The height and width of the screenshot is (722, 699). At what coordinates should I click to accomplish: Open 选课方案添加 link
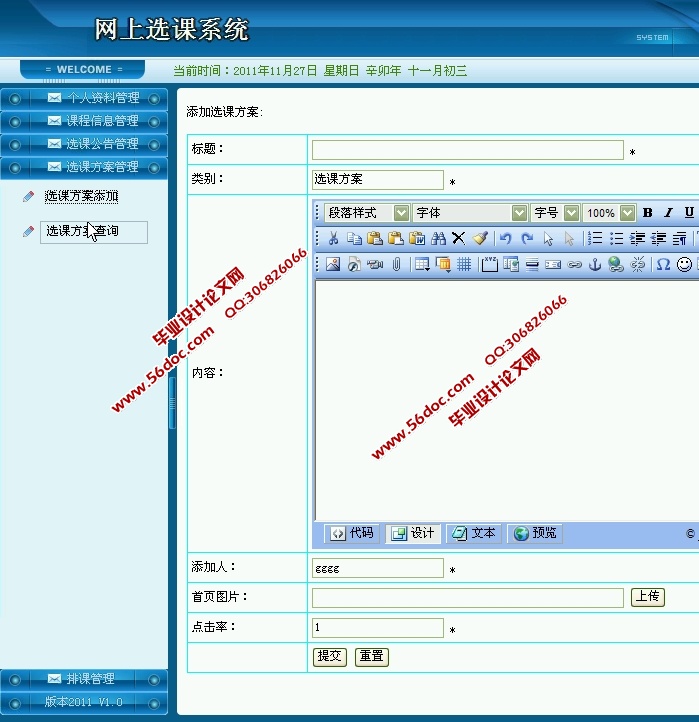tap(81, 196)
